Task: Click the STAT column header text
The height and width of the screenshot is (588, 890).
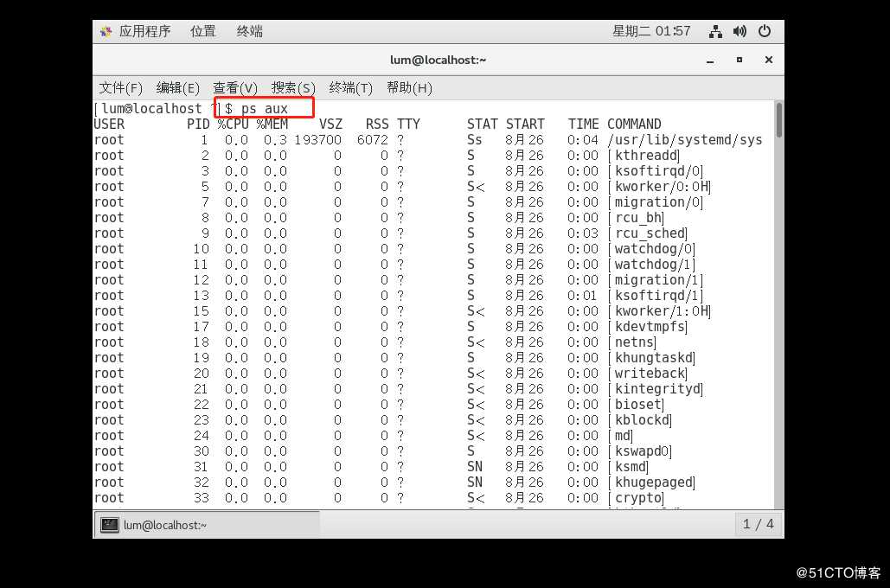Action: point(483,125)
